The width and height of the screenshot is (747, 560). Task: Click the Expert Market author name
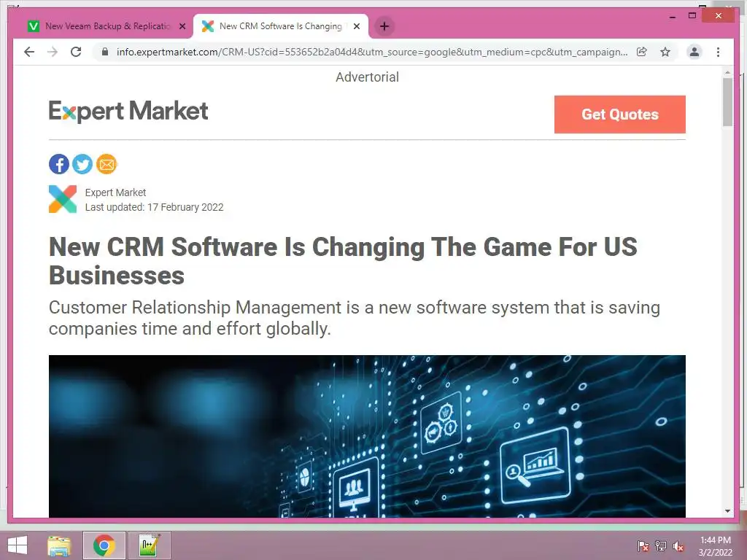coord(115,192)
